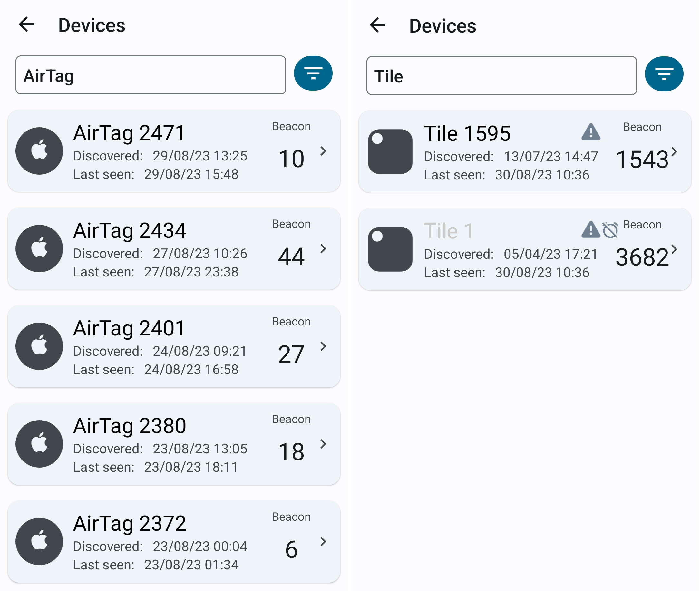Click the muted alarm icon on Tile 1
The width and height of the screenshot is (700, 591).
tap(610, 230)
